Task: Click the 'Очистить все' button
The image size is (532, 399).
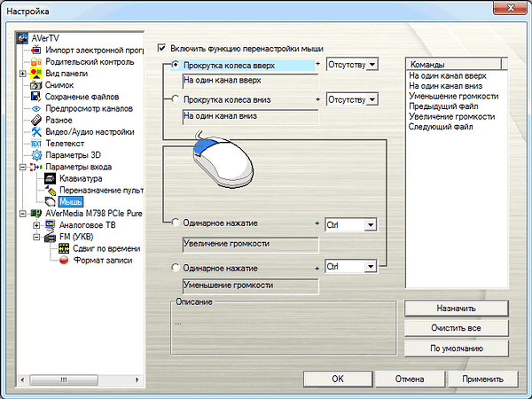Action: coord(457,328)
